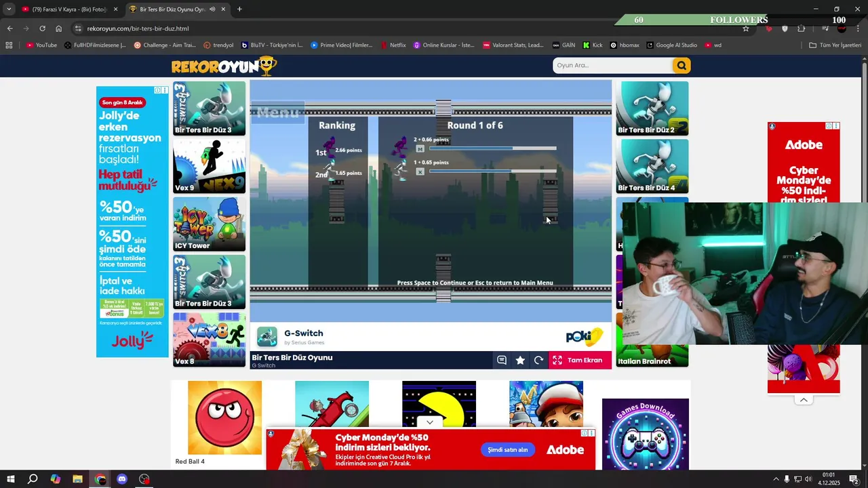Click the Jolly ad info icon
868x488 pixels.
(x=157, y=90)
